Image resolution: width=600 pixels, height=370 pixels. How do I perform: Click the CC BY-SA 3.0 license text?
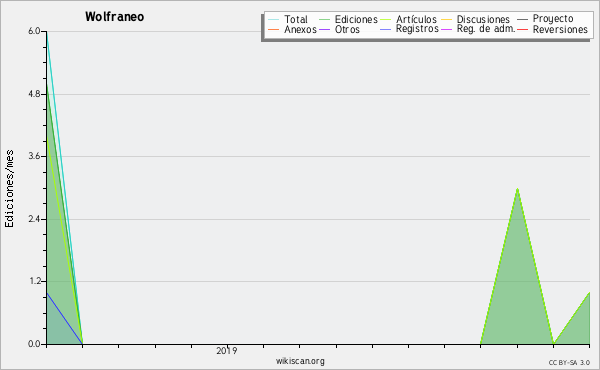coord(569,363)
